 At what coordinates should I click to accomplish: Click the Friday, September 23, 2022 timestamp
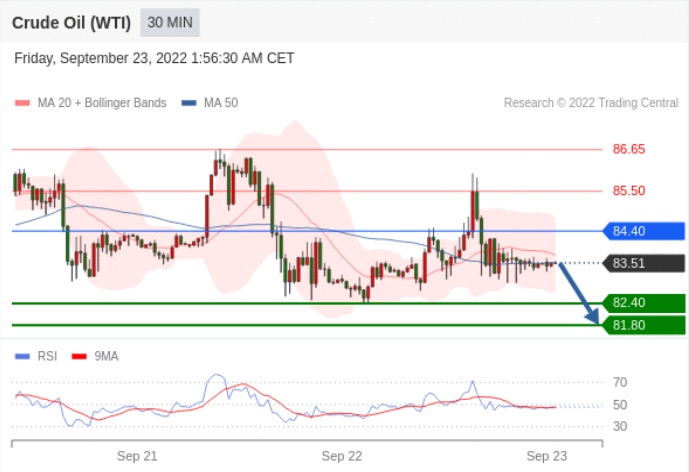(x=154, y=58)
